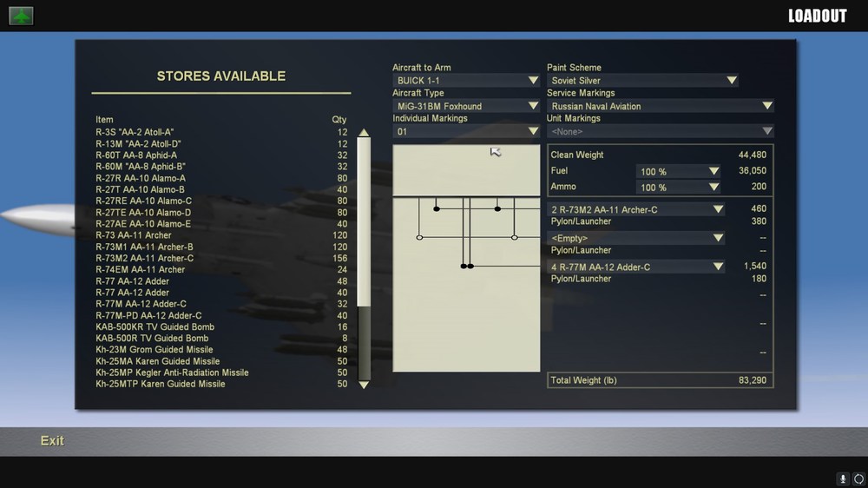
Task: Change the Fuel 100 % dropdown
Action: 678,171
